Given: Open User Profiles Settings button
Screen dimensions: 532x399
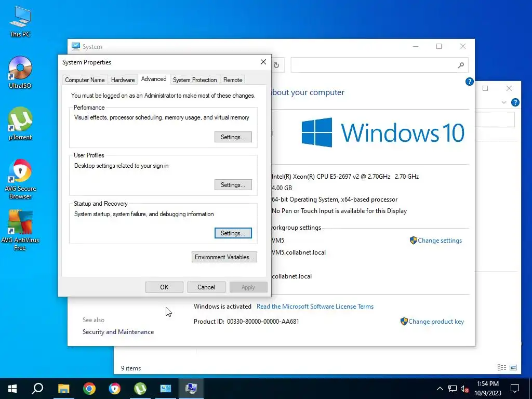Looking at the screenshot, I should 233,185.
